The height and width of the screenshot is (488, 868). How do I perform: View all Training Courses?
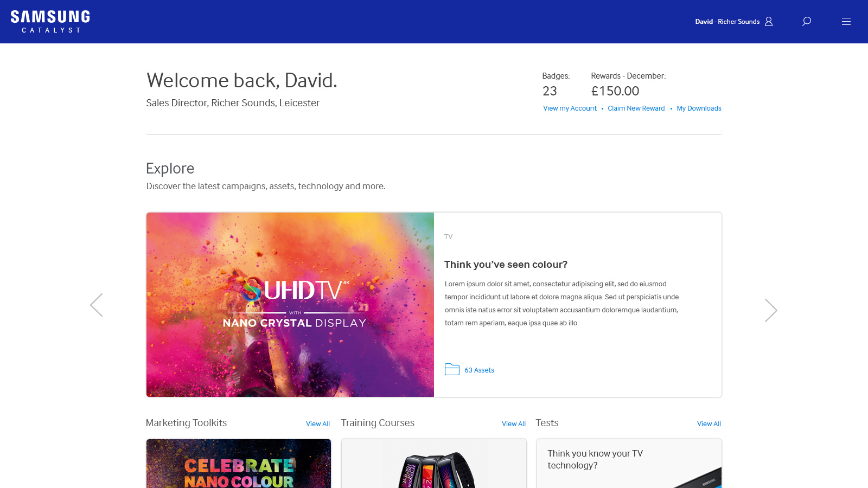point(514,424)
